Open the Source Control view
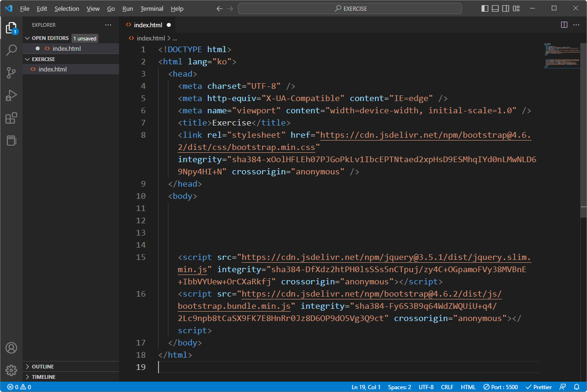Viewport: 587px width, 392px height. tap(11, 73)
